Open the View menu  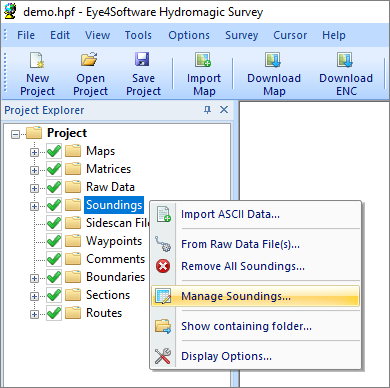pyautogui.click(x=97, y=35)
